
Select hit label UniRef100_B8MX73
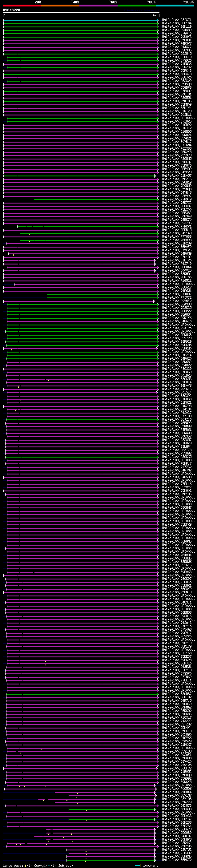click(176, 74)
